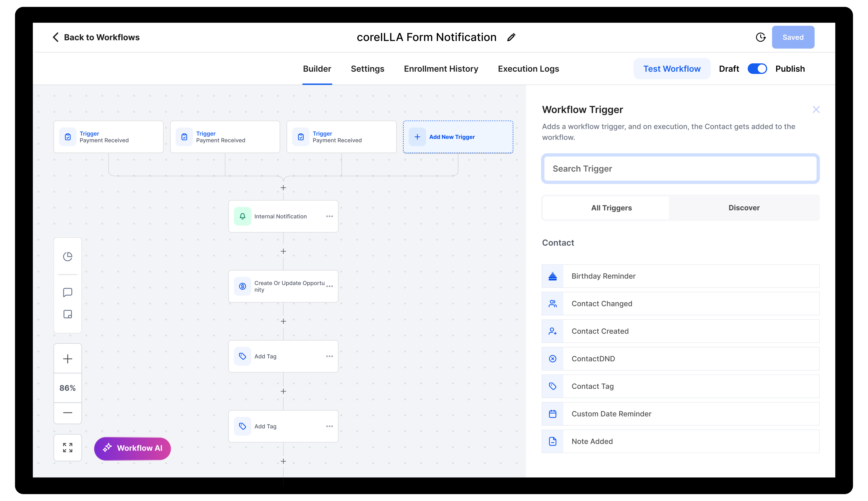The width and height of the screenshot is (868, 501).
Task: Click the Internal Notification node label
Action: pyautogui.click(x=280, y=216)
